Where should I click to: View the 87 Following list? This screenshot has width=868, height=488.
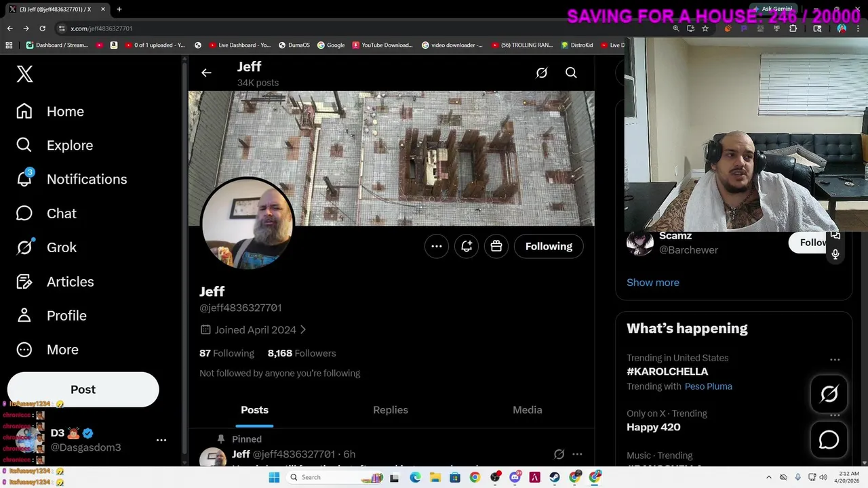(226, 353)
